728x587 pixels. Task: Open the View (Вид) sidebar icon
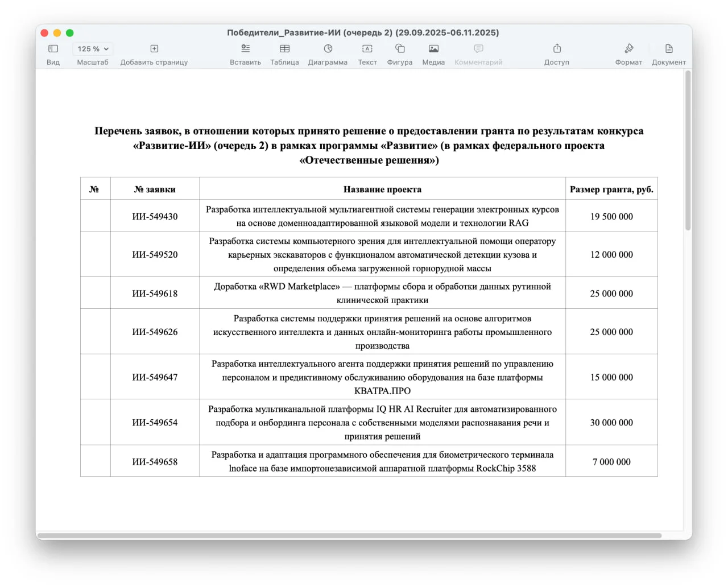(x=53, y=49)
